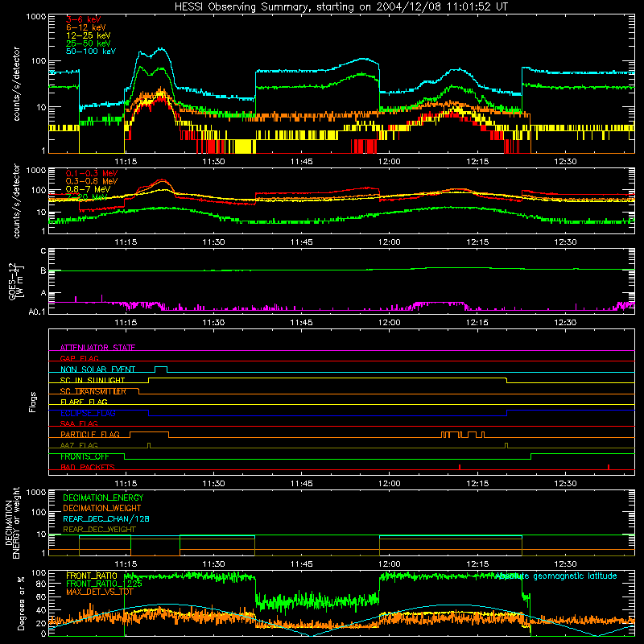Screen dimensions: 644x644
Task: Click the ATTENUATOR_STATE flag label
Action: 97,348
